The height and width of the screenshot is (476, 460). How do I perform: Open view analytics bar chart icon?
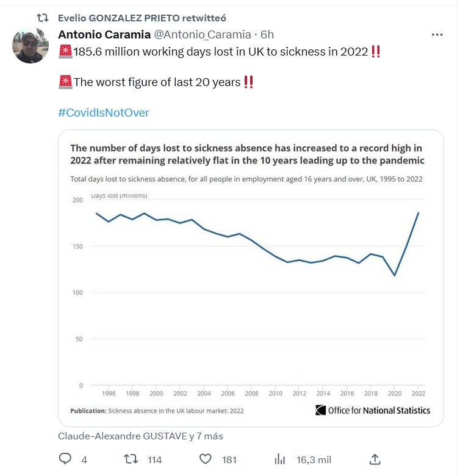pyautogui.click(x=280, y=459)
